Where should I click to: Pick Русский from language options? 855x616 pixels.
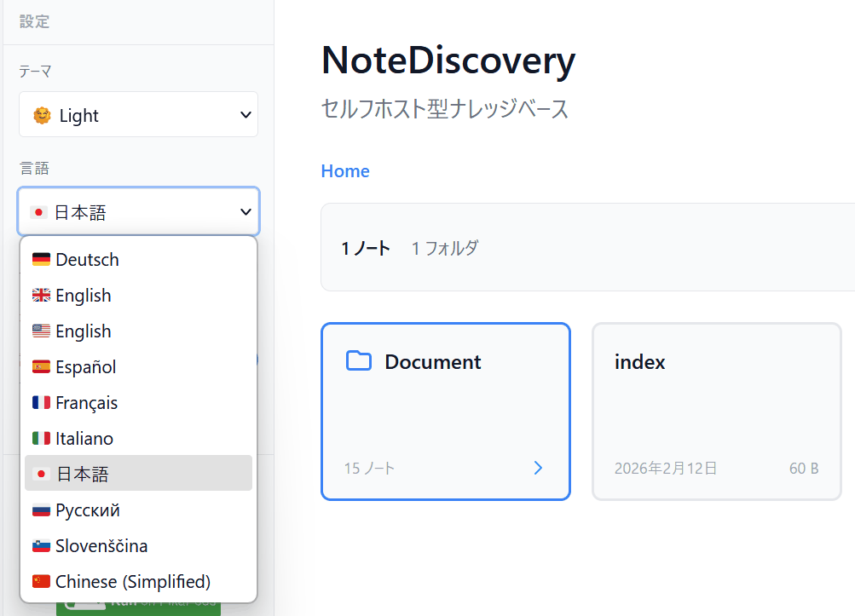(87, 510)
